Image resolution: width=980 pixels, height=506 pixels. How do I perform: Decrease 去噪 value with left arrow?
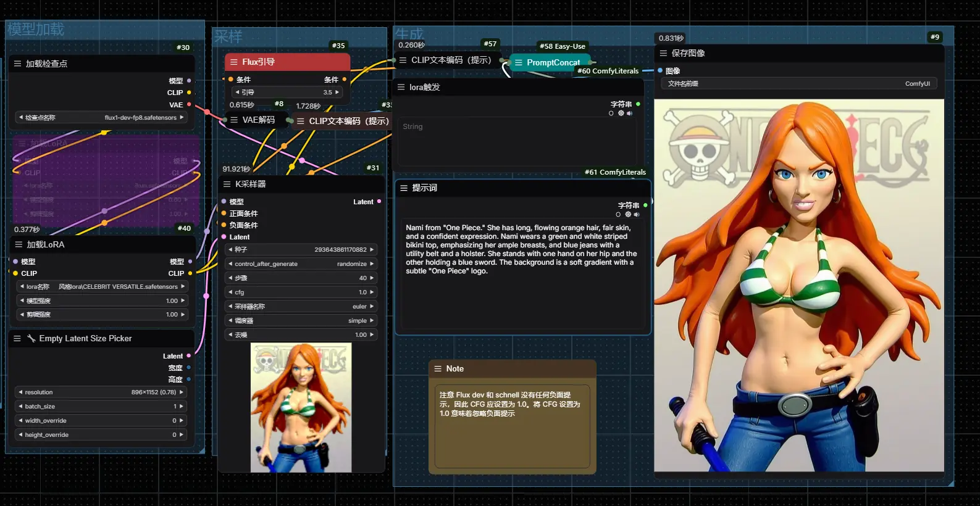(230, 334)
